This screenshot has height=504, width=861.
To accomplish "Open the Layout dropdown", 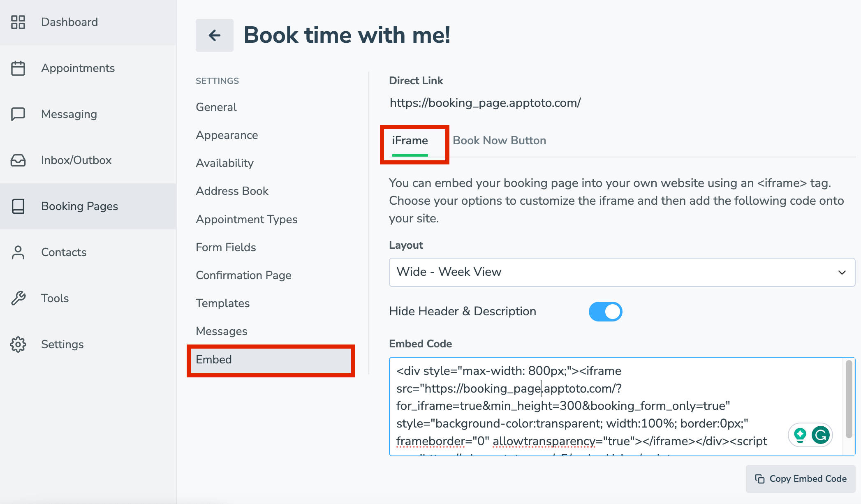I will tap(842, 272).
